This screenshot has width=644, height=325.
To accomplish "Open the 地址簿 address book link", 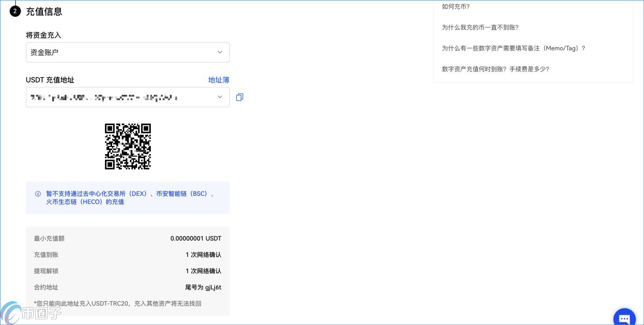I will (x=219, y=80).
